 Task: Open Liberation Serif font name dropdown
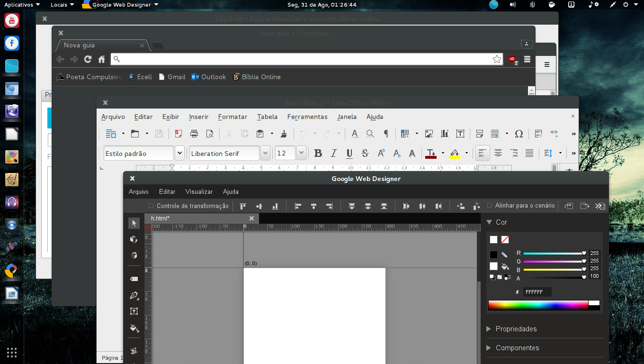tap(265, 153)
